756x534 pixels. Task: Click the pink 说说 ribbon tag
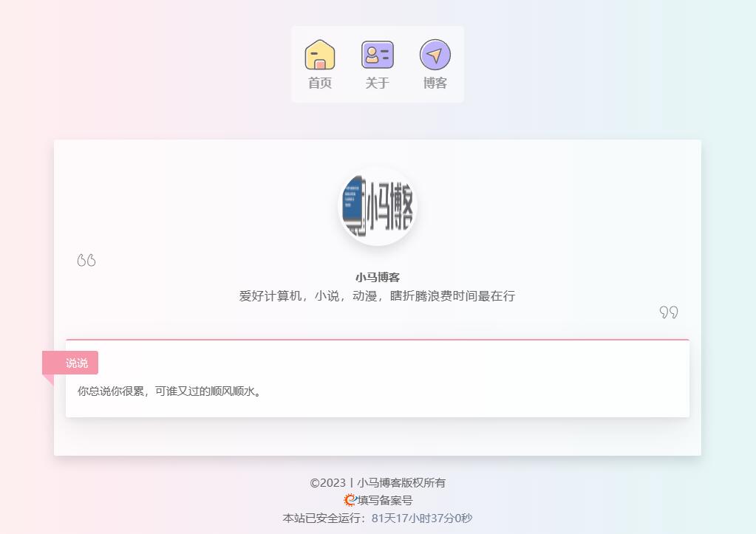[x=75, y=363]
